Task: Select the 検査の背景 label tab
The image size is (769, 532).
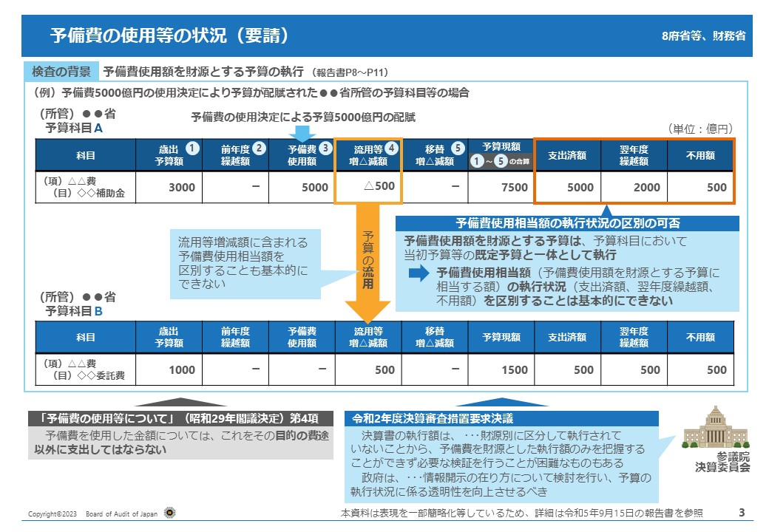Action: [61, 72]
